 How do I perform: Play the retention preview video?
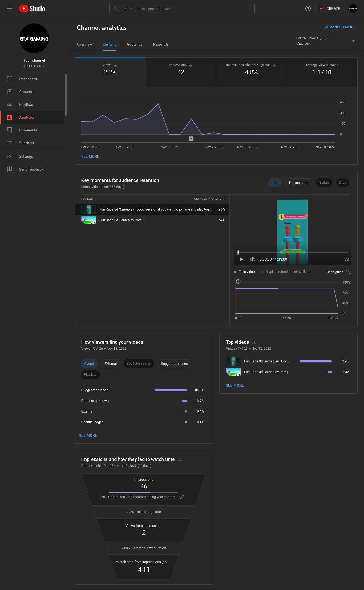pos(241,259)
